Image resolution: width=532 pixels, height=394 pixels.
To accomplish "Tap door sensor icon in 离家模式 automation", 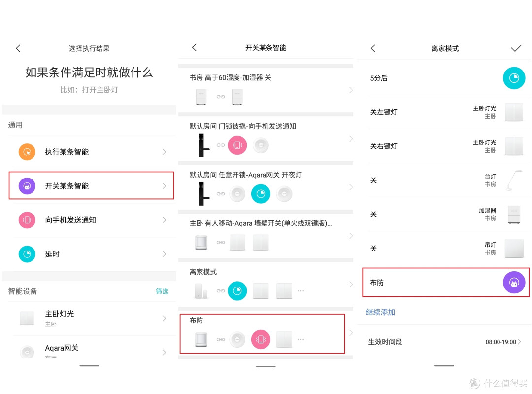I will [201, 291].
